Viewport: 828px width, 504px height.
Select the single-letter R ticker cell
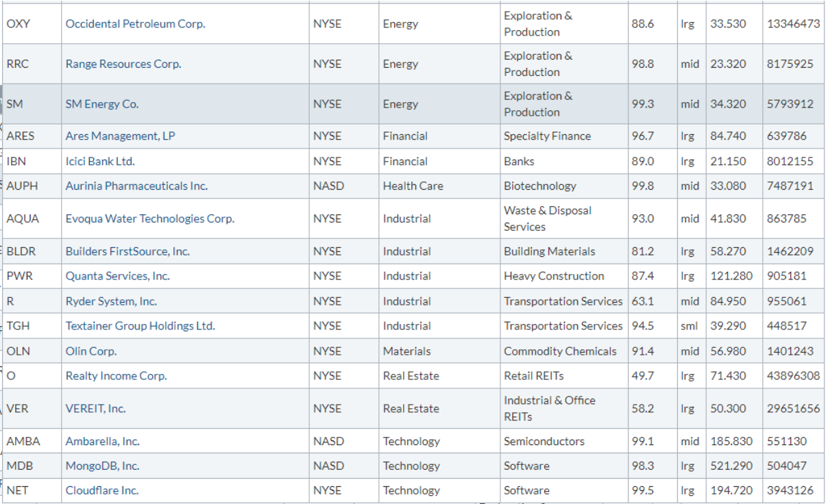tap(32, 301)
